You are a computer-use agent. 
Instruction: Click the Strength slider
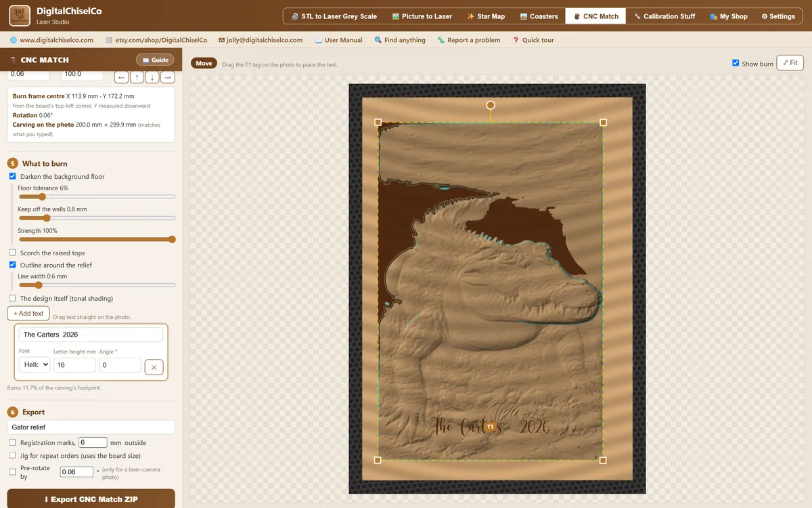[97, 239]
